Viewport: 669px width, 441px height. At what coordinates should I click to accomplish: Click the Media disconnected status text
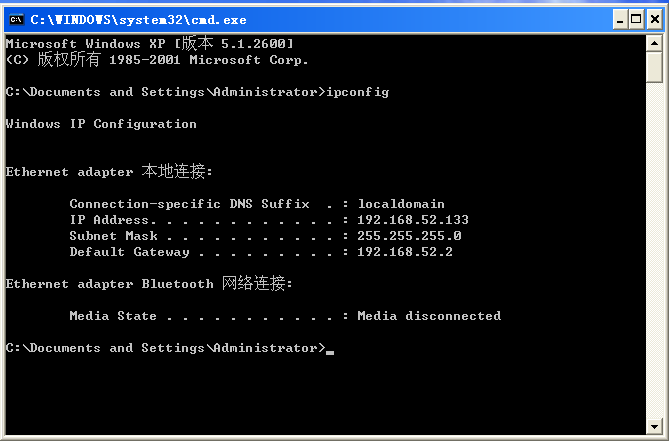[429, 316]
